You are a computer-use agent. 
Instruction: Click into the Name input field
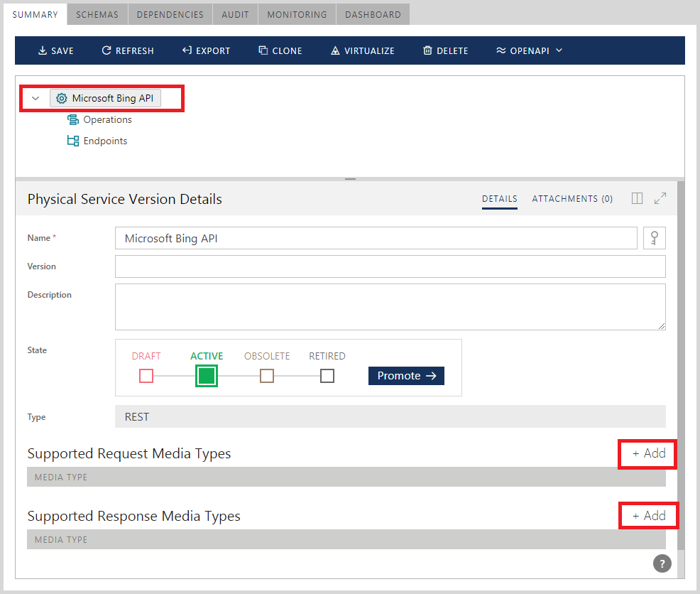click(376, 238)
